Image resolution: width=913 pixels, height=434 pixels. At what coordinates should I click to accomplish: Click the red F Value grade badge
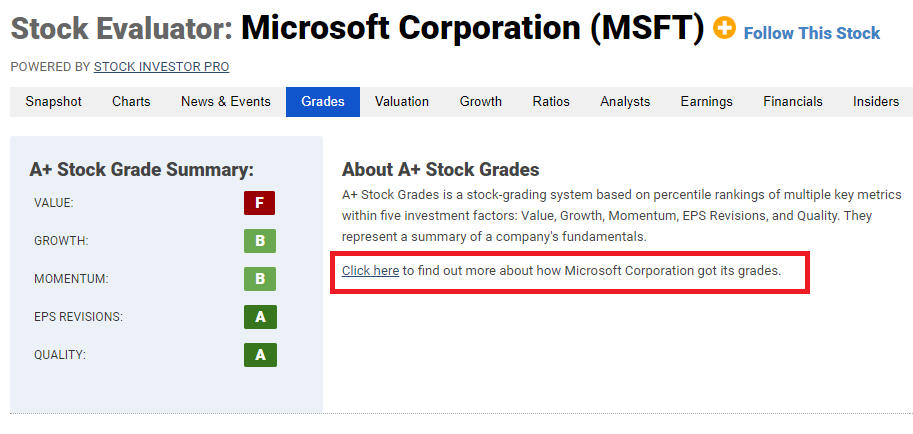260,203
